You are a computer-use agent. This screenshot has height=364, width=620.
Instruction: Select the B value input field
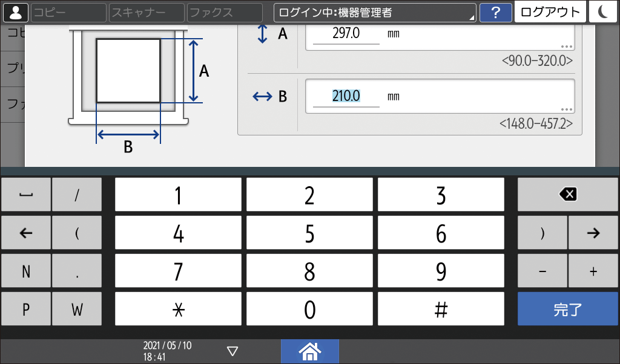click(345, 96)
